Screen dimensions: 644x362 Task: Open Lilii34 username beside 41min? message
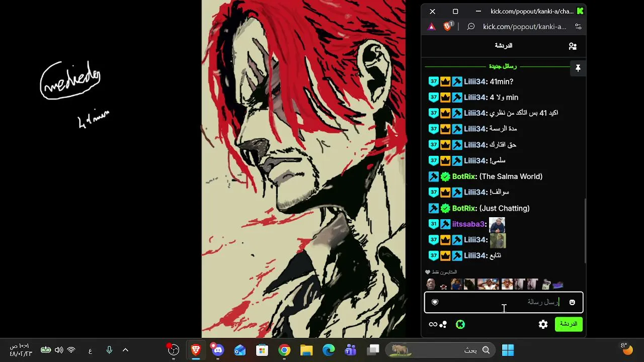(x=475, y=81)
